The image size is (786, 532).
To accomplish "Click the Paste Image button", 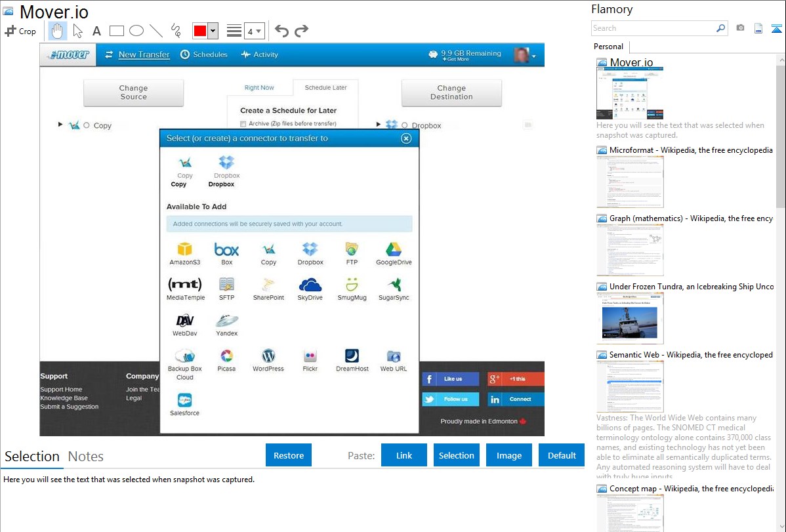I will (x=508, y=455).
